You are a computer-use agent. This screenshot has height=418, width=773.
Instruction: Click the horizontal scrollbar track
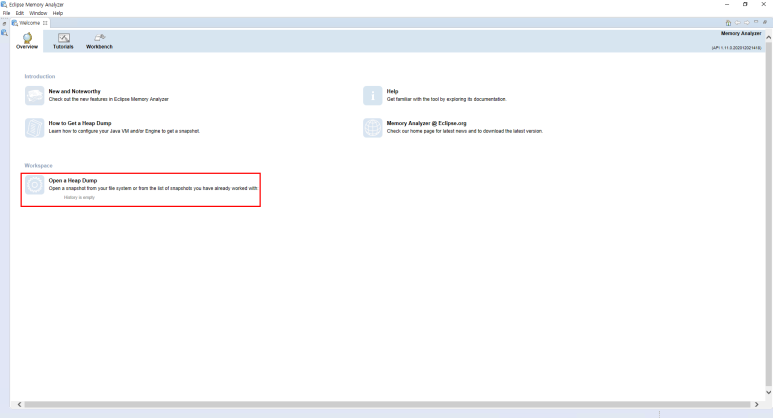(x=387, y=404)
